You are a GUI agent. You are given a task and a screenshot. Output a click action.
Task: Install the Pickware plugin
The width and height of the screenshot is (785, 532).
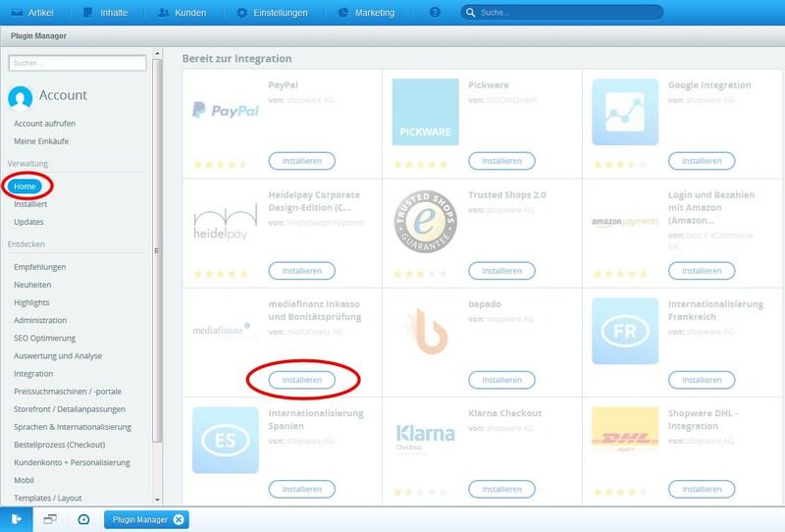click(501, 161)
